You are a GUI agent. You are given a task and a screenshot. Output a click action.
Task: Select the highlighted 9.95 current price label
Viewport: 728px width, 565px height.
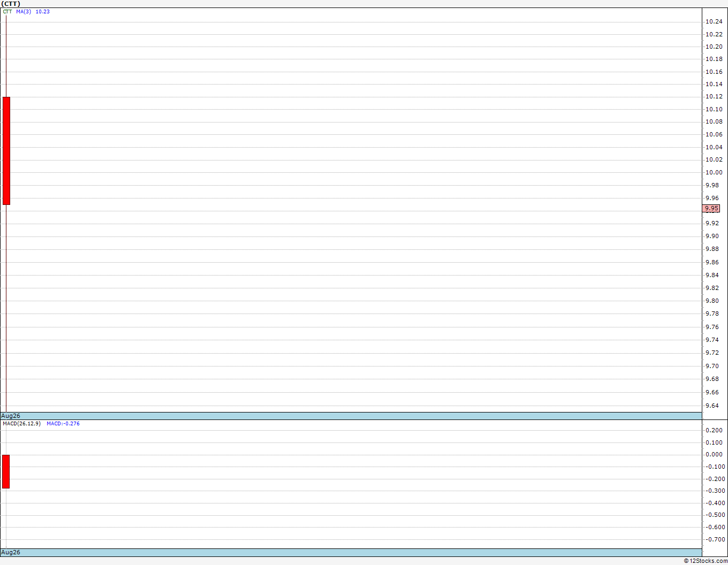click(711, 209)
